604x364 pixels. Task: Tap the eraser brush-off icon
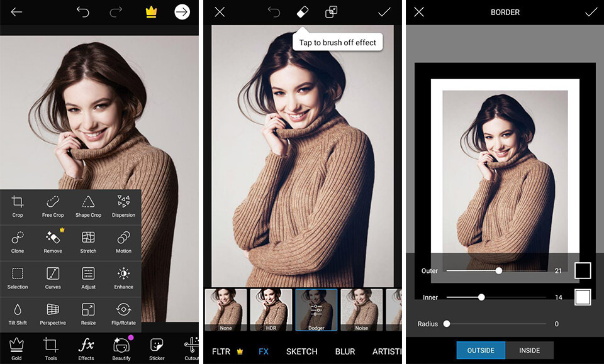coord(302,12)
